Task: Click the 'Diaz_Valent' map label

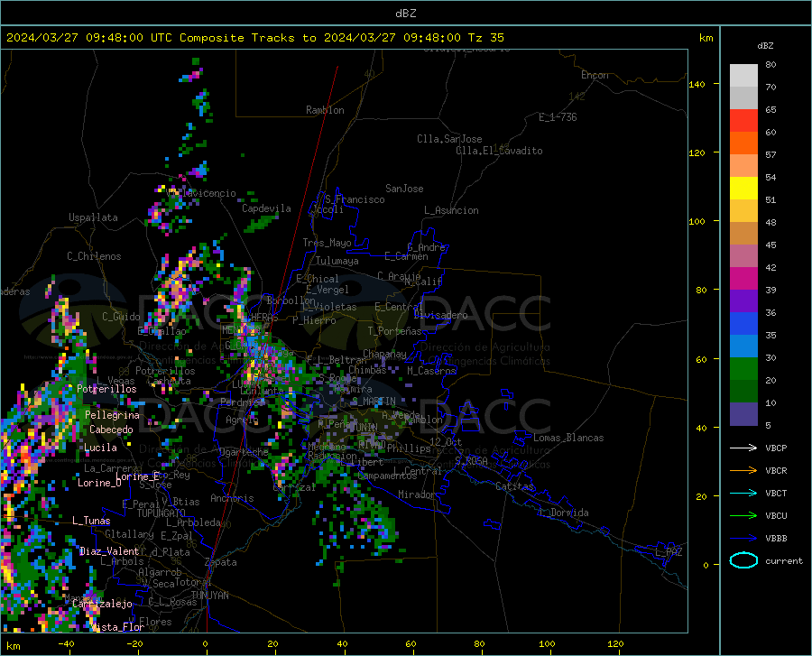Action: point(109,551)
